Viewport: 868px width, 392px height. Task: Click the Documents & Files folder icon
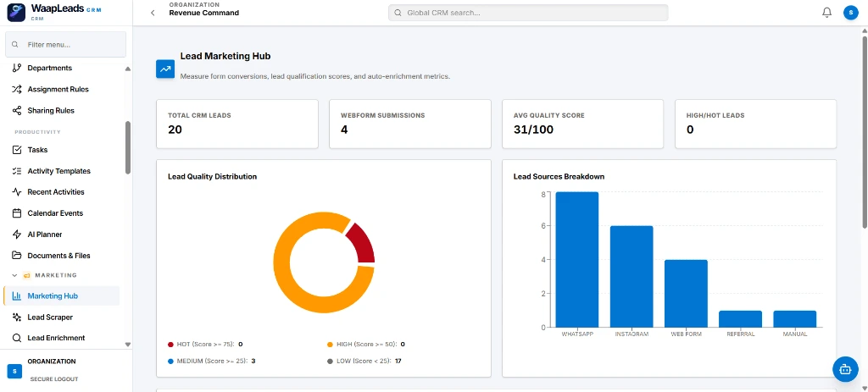[x=17, y=256]
